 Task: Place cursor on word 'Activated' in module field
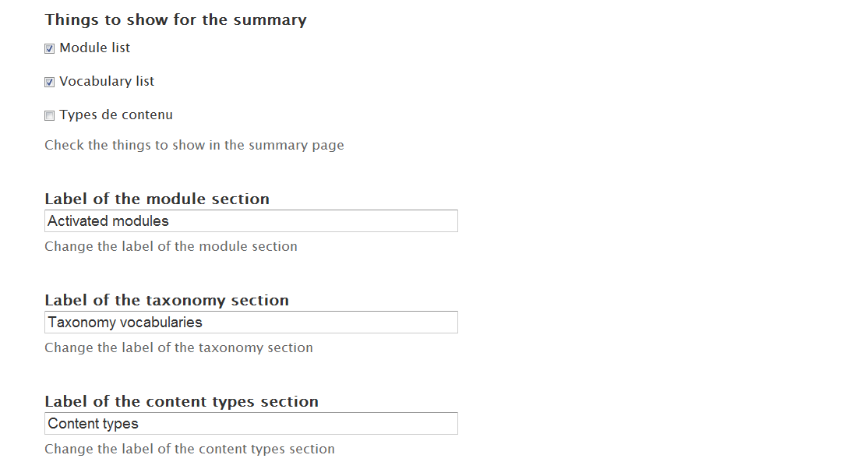click(x=76, y=221)
